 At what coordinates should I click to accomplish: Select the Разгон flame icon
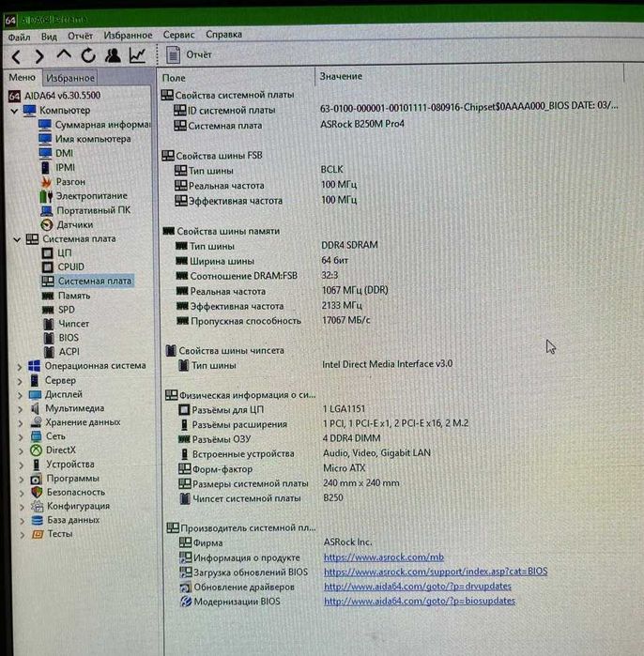pos(46,182)
